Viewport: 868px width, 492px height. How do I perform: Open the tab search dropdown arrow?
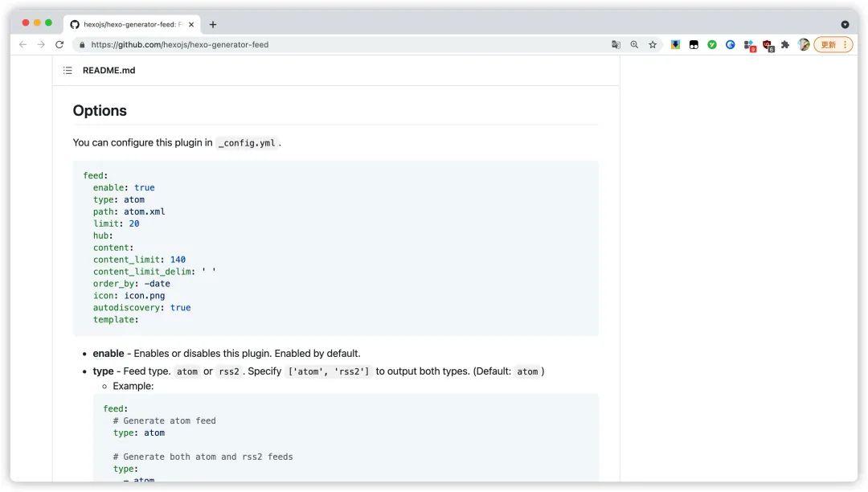pos(845,24)
